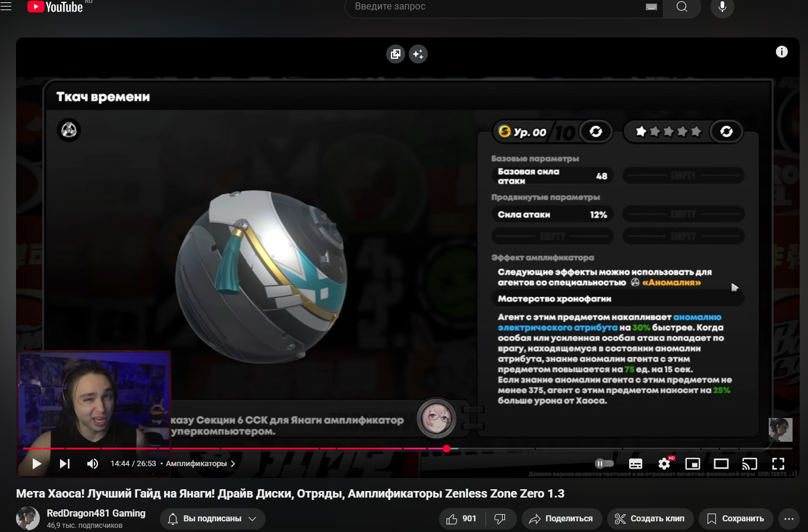Viewport: 808px width, 532px height.
Task: Skip to the next video
Action: point(65,464)
